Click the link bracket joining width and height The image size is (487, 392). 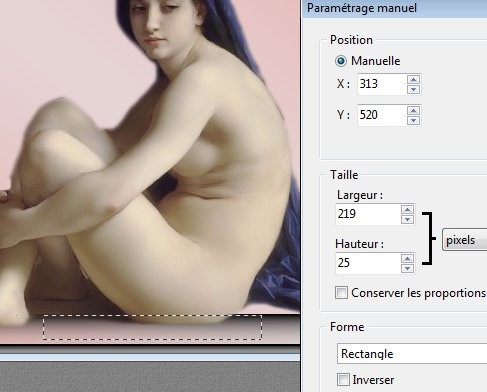pos(429,238)
